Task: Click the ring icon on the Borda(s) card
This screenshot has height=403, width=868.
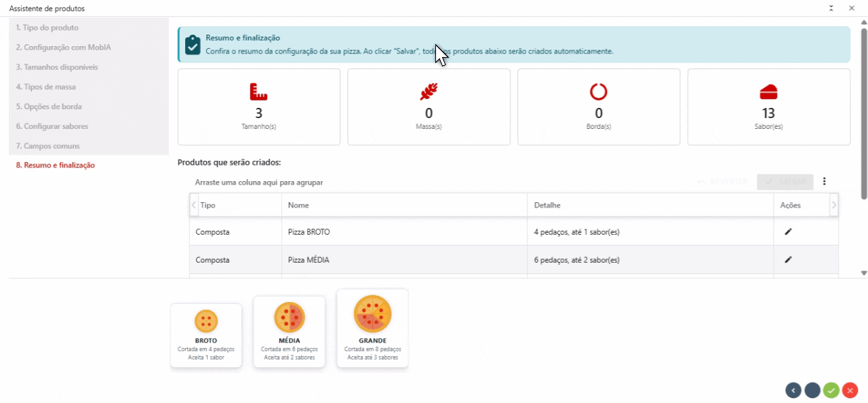Action: pyautogui.click(x=598, y=92)
